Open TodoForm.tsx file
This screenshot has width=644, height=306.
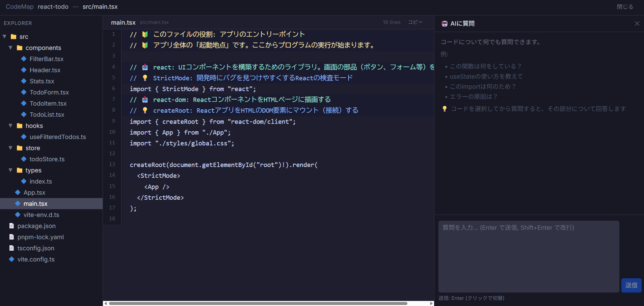coord(49,92)
